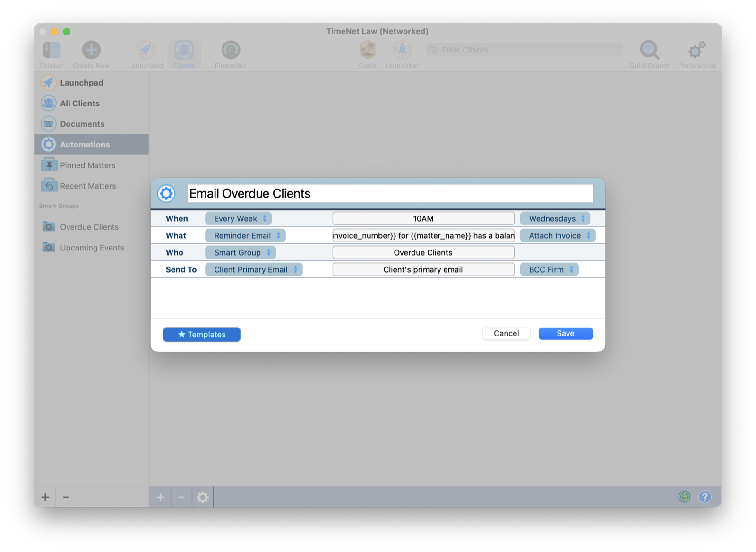Open Pinned Matters in the sidebar

[92, 165]
